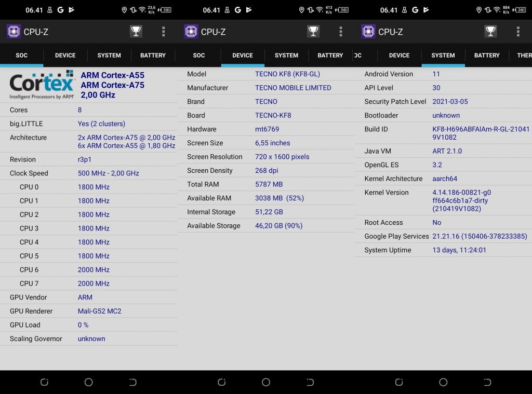Select the active DEVICE tab on middle screen

pyautogui.click(x=243, y=55)
